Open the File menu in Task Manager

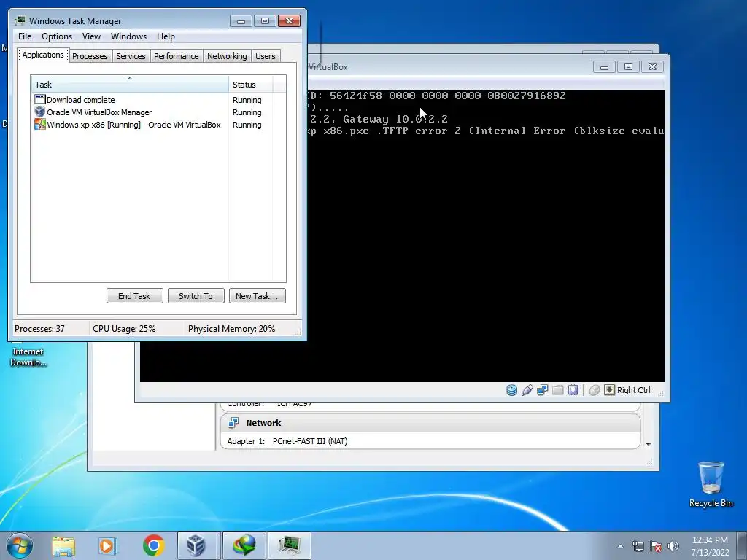[x=25, y=36]
